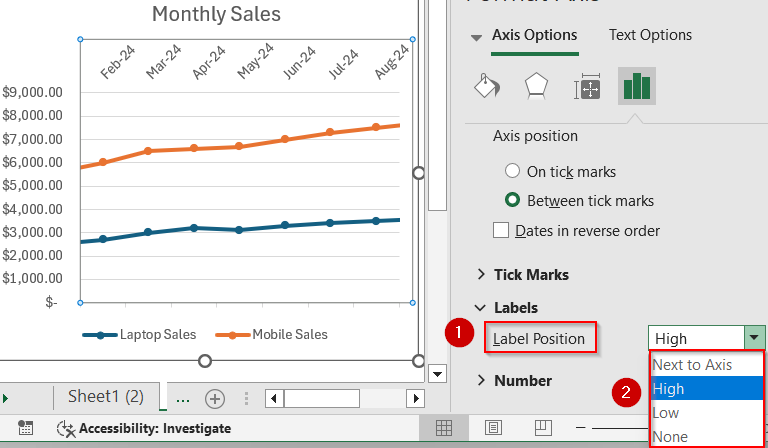Click the Feb-24 axis label
Viewport: 768px width, 448px height.
click(118, 63)
